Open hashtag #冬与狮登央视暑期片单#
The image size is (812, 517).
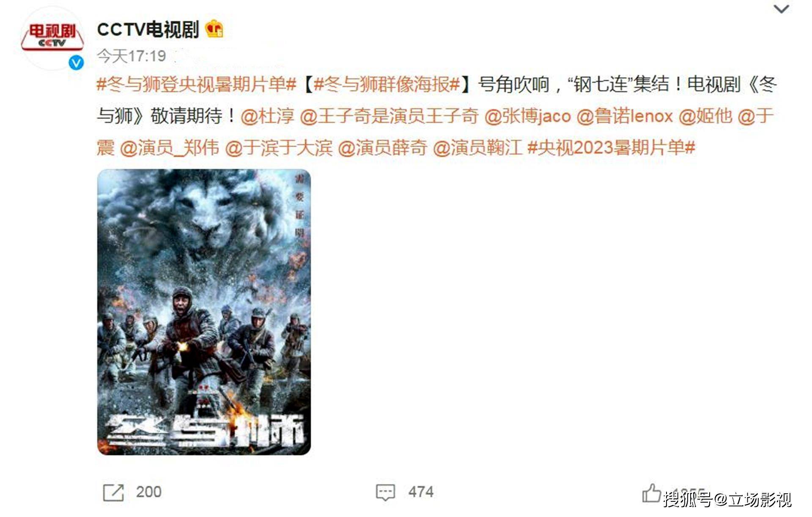[196, 84]
